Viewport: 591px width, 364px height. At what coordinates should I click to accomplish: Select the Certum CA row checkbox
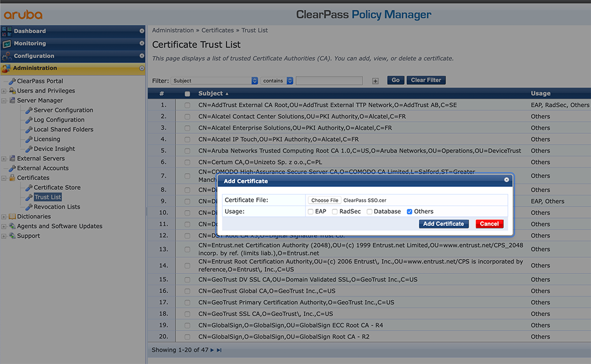[188, 163]
